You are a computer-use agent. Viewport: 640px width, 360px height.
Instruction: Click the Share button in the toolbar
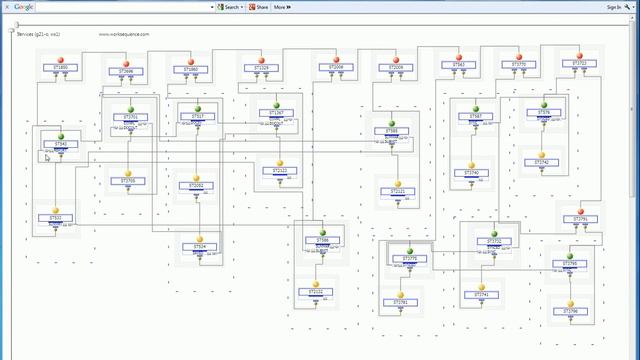click(x=258, y=7)
